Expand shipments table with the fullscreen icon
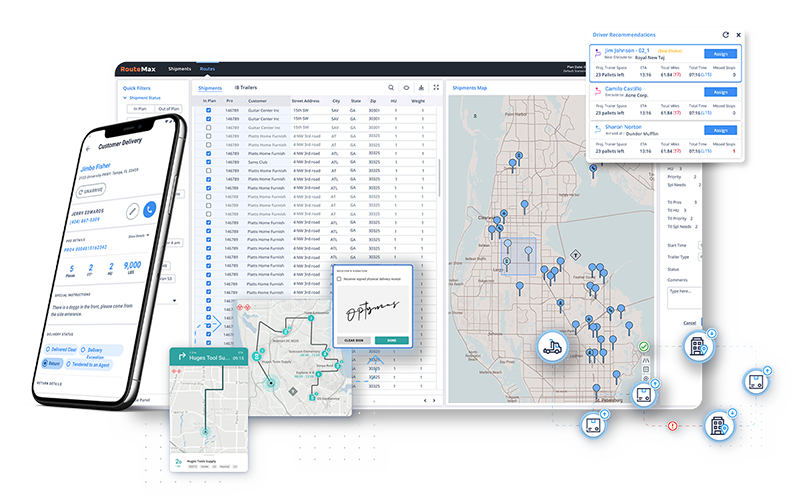 [436, 88]
